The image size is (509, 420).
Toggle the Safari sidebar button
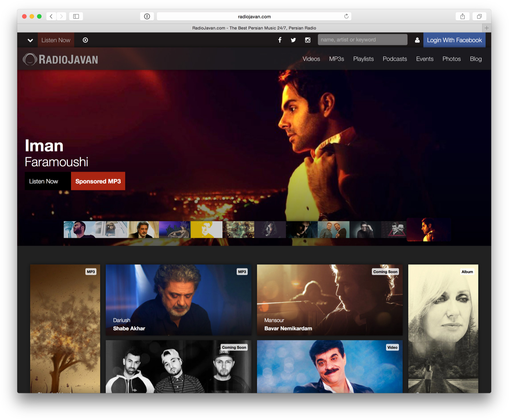click(x=76, y=16)
